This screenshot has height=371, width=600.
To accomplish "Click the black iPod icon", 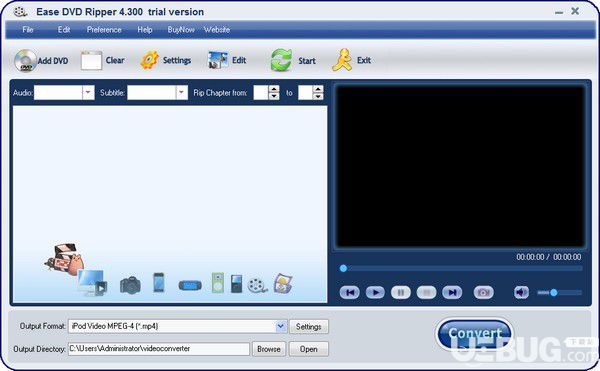I will [236, 283].
